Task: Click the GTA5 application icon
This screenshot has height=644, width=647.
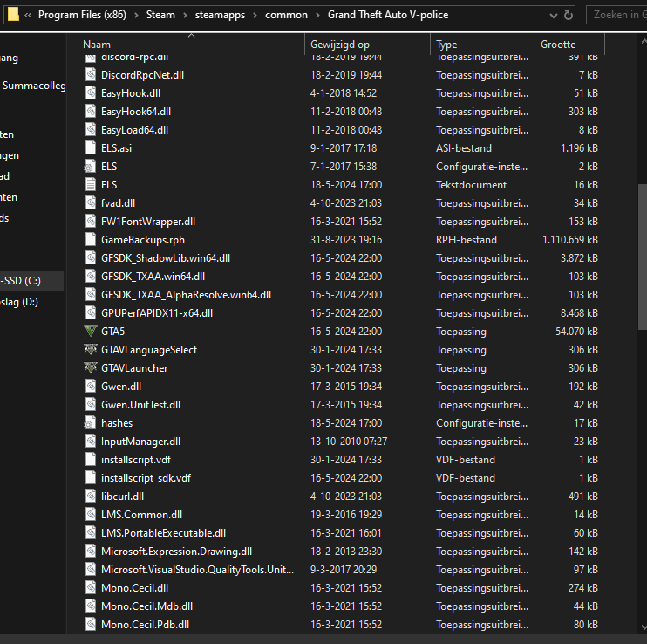Action: (x=90, y=332)
